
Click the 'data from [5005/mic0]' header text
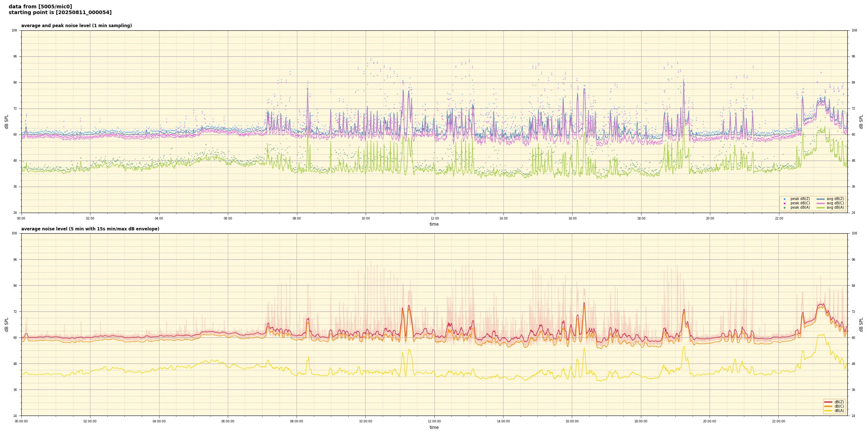pyautogui.click(x=40, y=7)
